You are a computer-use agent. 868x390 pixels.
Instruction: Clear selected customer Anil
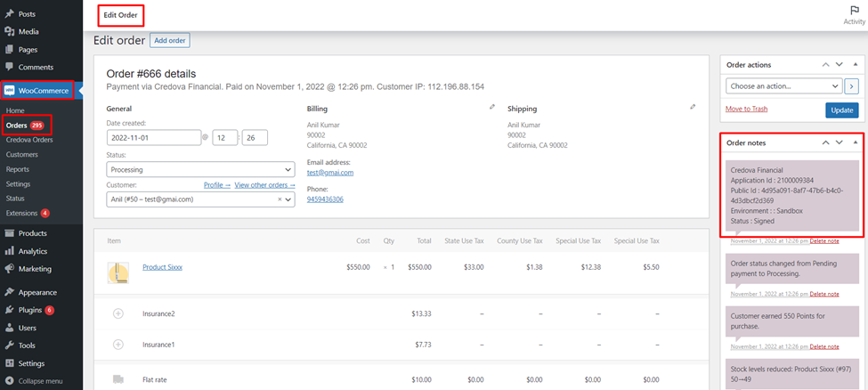tap(280, 199)
